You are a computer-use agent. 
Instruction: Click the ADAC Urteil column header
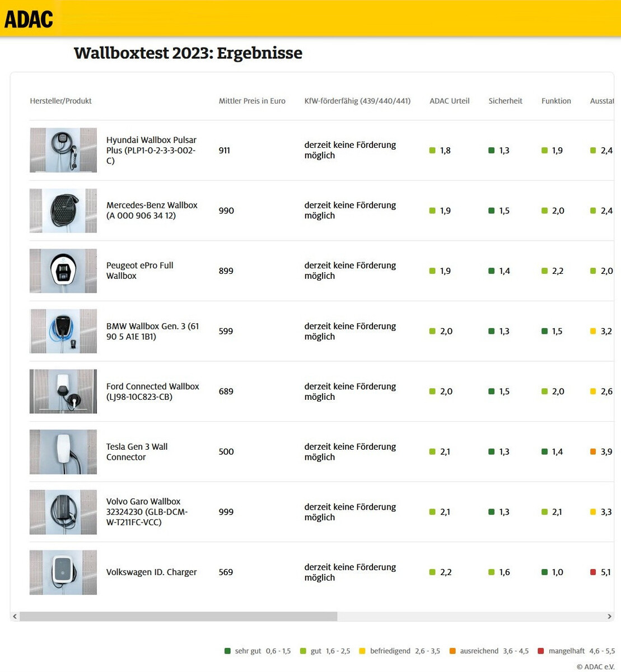click(449, 101)
